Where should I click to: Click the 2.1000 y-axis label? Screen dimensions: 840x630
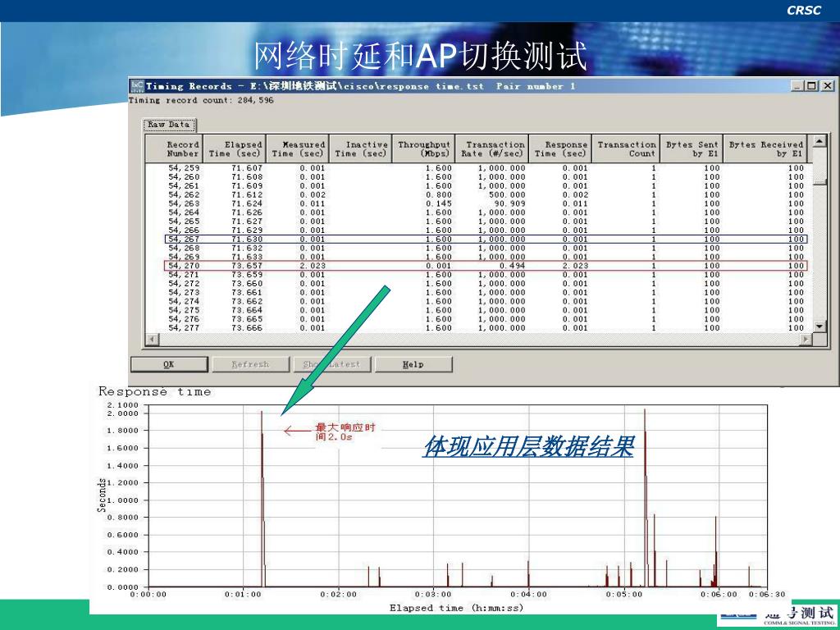coord(123,405)
